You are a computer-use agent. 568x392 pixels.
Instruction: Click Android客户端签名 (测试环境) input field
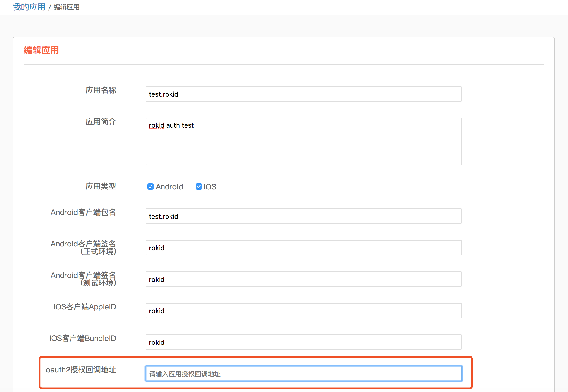tap(304, 279)
